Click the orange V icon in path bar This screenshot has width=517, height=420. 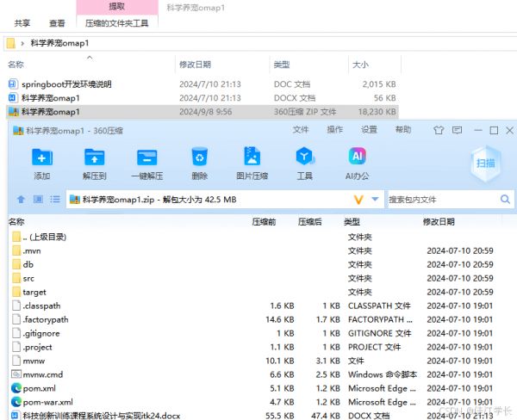358,200
